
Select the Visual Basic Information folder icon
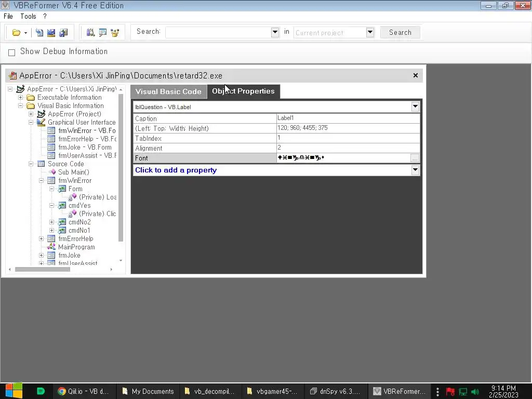click(31, 105)
